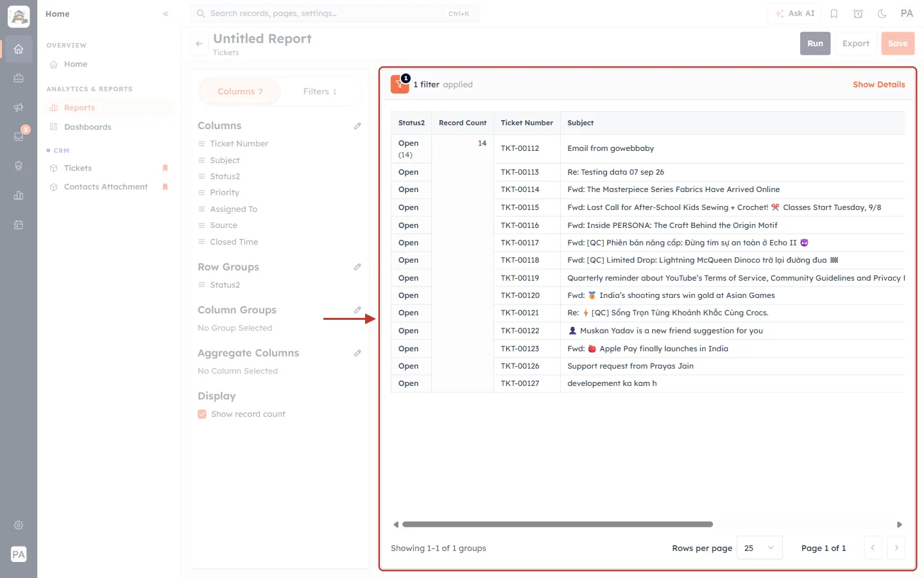The width and height of the screenshot is (924, 578).
Task: Click the pencil icon next to Columns heading
Action: (357, 126)
